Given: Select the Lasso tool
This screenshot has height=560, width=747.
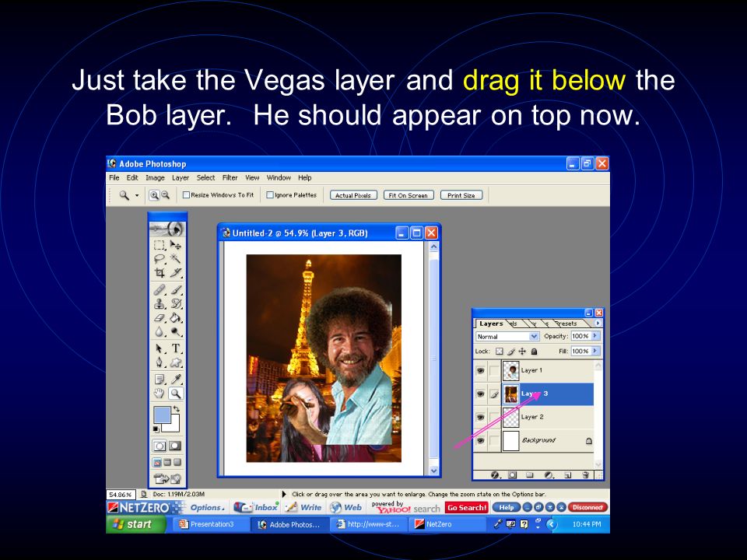Looking at the screenshot, I should (160, 259).
